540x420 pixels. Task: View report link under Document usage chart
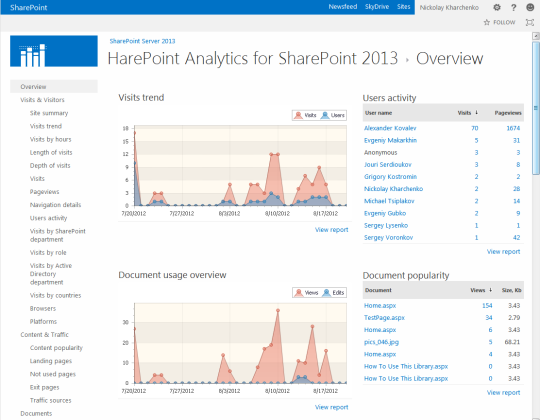[x=331, y=407]
